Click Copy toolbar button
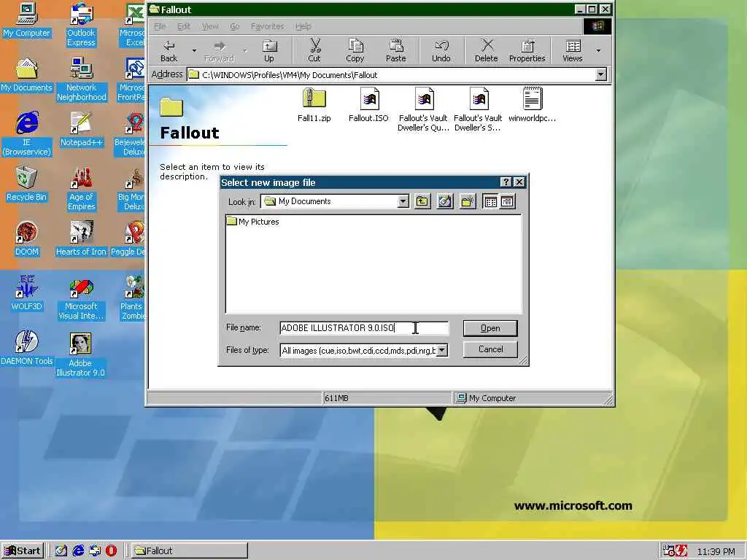 pyautogui.click(x=355, y=51)
